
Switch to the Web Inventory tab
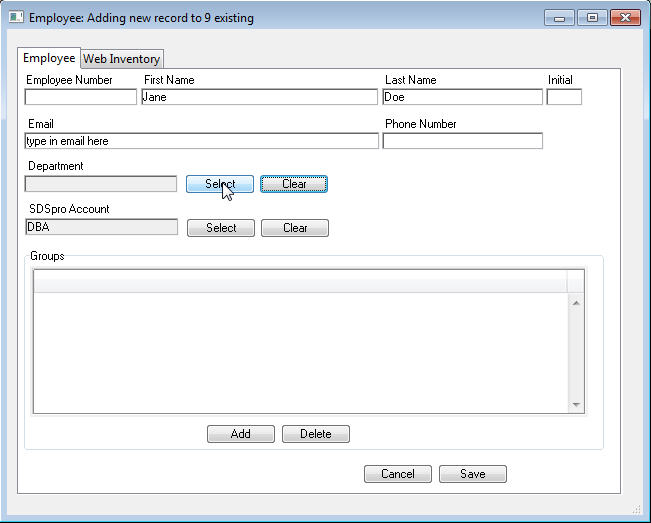click(121, 59)
